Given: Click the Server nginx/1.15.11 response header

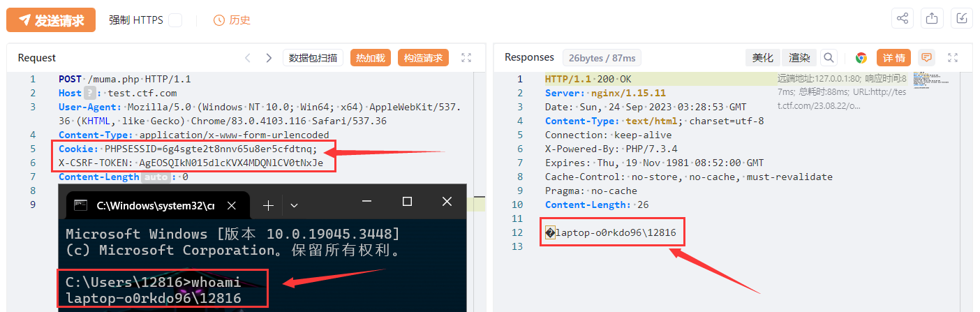Looking at the screenshot, I should click(605, 93).
